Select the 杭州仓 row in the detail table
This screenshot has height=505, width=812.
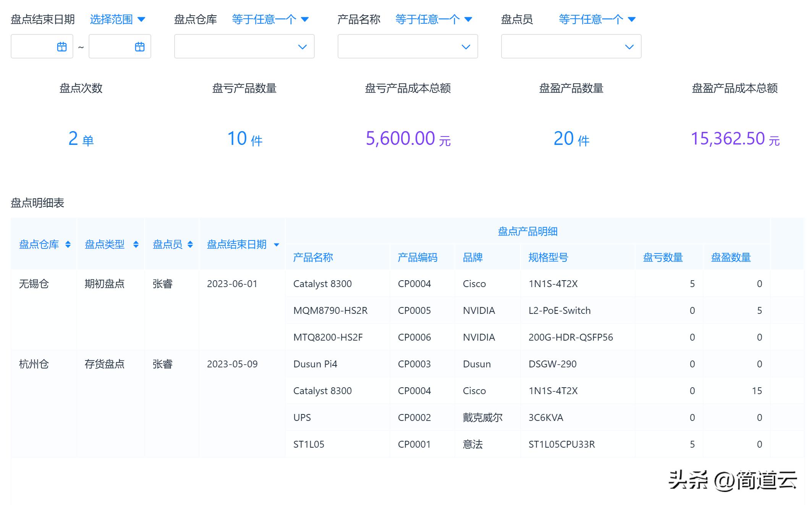(x=34, y=364)
